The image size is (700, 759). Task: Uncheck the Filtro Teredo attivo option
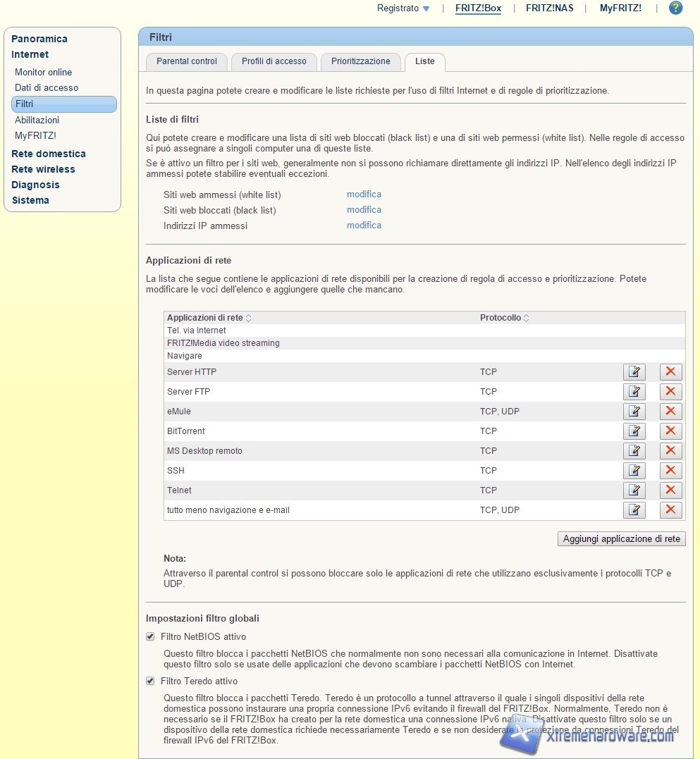pyautogui.click(x=150, y=681)
